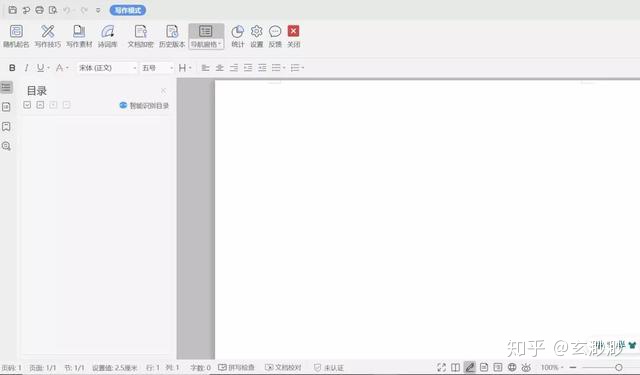Open the 统计 statistics tool
The height and width of the screenshot is (375, 640).
pyautogui.click(x=238, y=36)
